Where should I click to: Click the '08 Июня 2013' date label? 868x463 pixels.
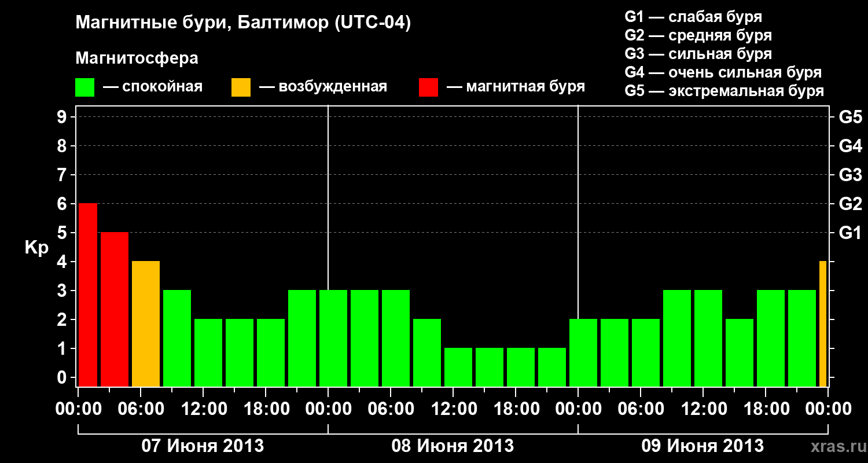[x=453, y=446]
